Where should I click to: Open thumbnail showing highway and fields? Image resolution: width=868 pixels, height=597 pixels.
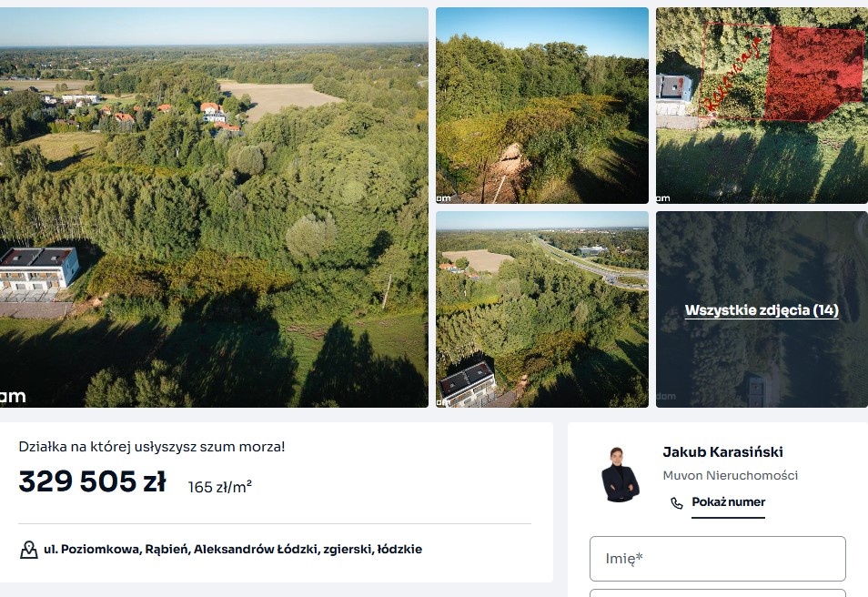542,309
